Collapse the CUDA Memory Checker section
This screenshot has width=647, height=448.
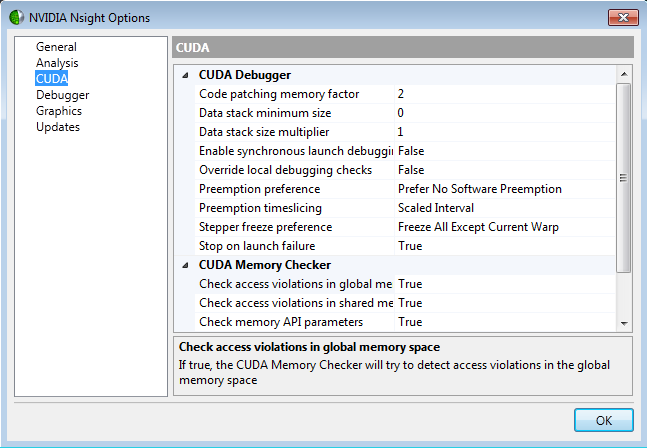tap(185, 265)
